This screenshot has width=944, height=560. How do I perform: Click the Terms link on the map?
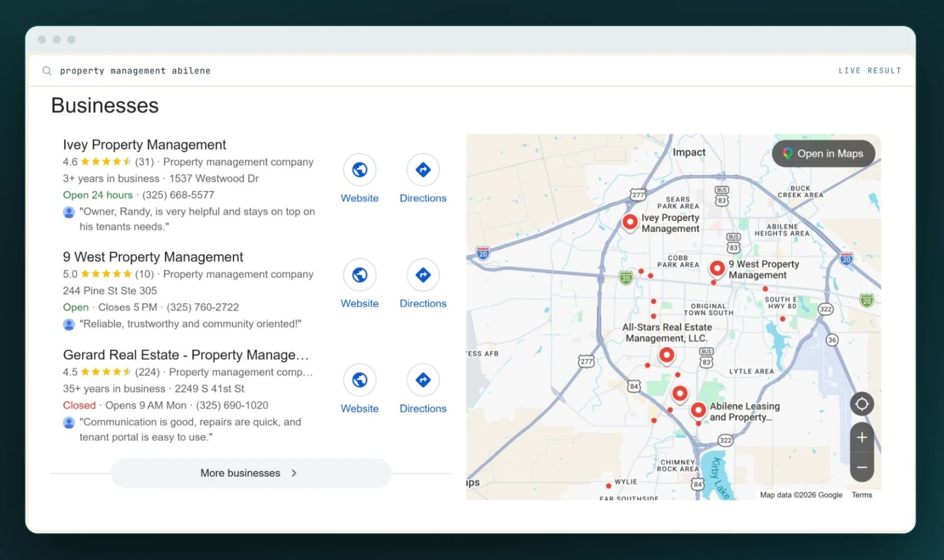(861, 495)
